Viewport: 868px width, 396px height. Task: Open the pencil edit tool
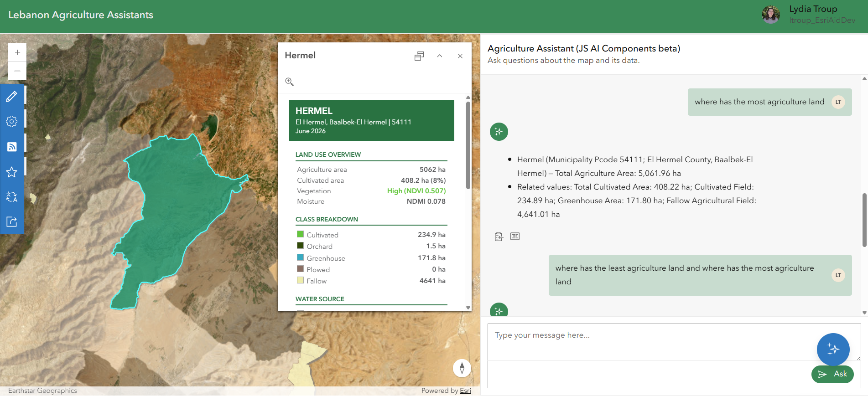(x=12, y=96)
